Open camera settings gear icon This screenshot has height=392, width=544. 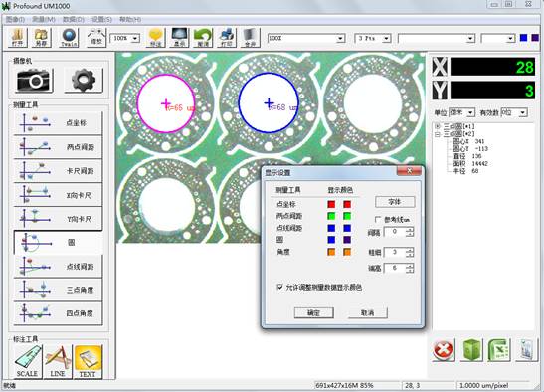pyautogui.click(x=84, y=81)
